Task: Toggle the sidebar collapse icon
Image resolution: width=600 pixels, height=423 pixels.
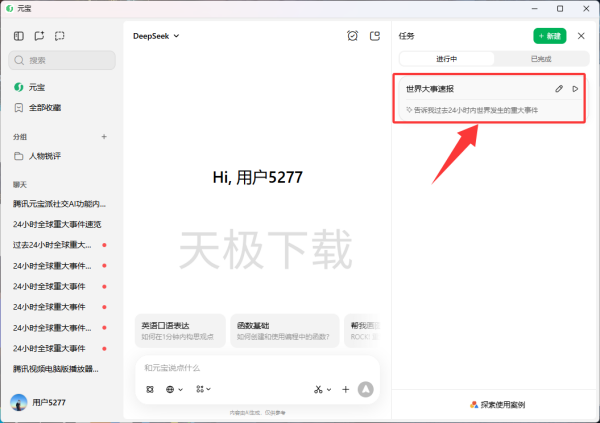Action: pos(19,36)
